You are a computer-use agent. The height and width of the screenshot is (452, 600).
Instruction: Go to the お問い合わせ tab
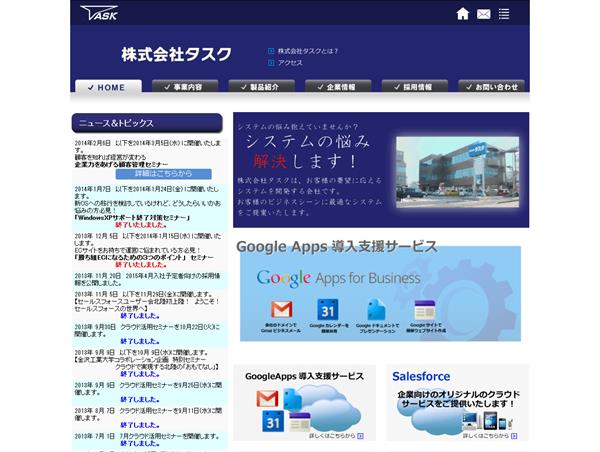(491, 86)
